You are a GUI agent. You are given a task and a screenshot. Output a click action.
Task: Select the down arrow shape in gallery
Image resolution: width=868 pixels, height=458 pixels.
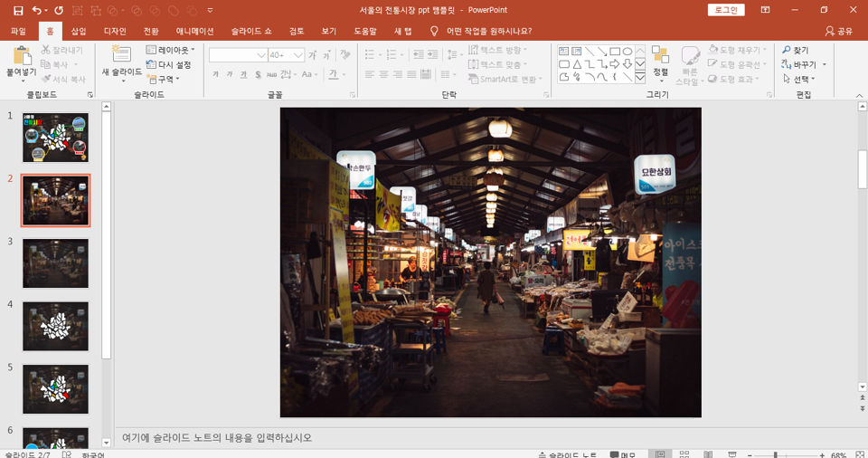627,64
